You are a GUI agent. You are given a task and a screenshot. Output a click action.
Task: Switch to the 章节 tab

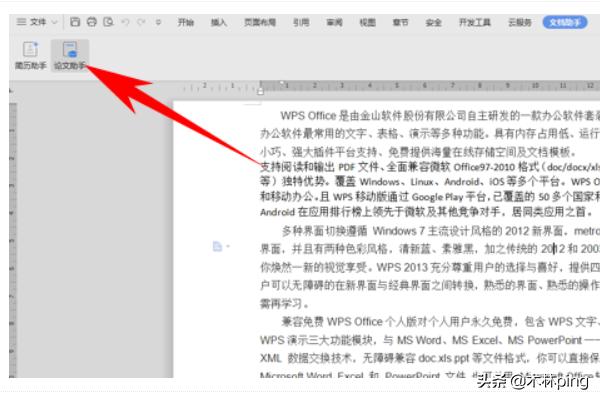click(401, 22)
